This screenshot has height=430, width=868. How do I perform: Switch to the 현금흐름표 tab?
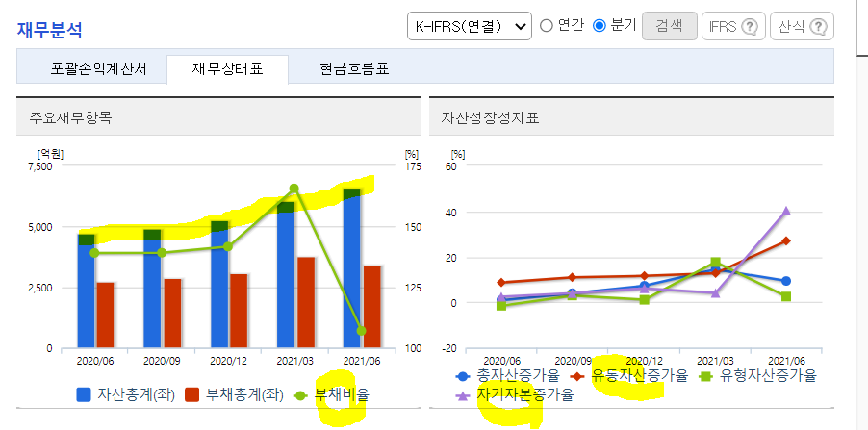[x=354, y=69]
